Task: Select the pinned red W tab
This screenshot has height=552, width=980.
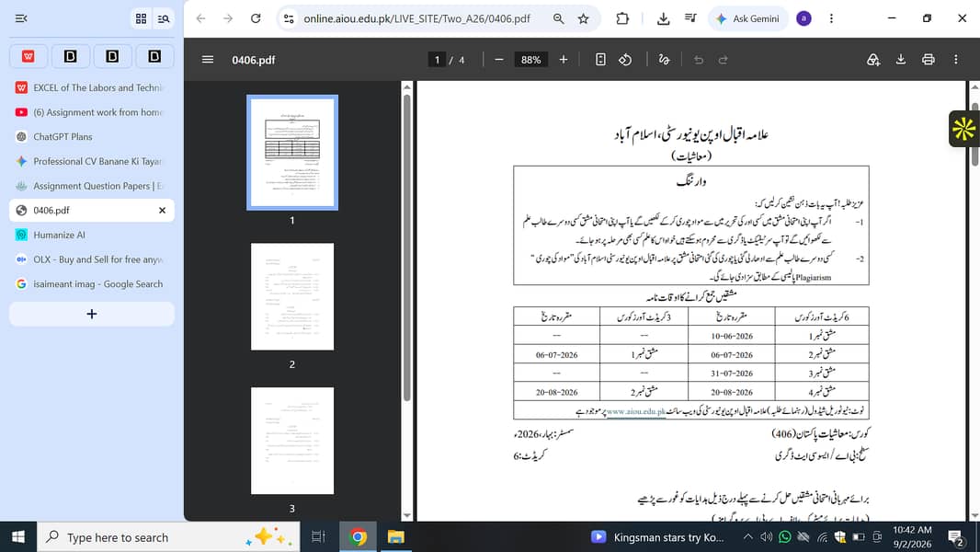Action: [x=28, y=56]
